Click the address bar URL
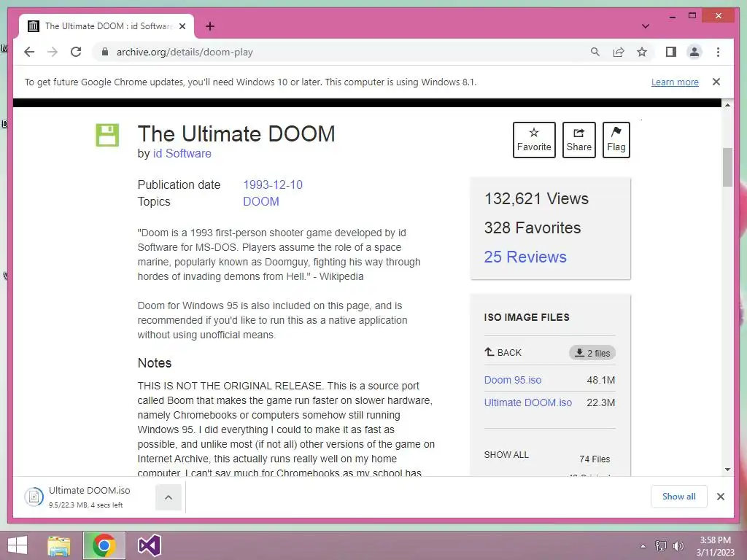This screenshot has width=747, height=560. (185, 52)
